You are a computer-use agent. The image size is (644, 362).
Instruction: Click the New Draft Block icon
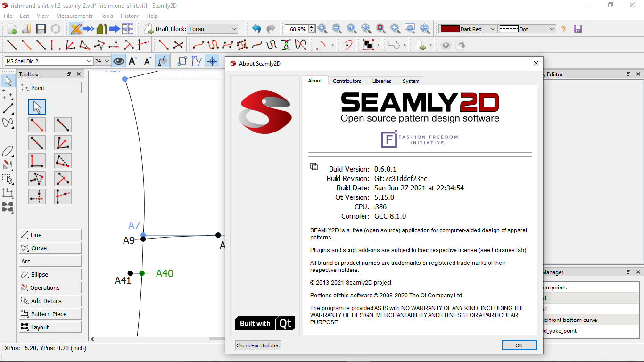pyautogui.click(x=149, y=29)
